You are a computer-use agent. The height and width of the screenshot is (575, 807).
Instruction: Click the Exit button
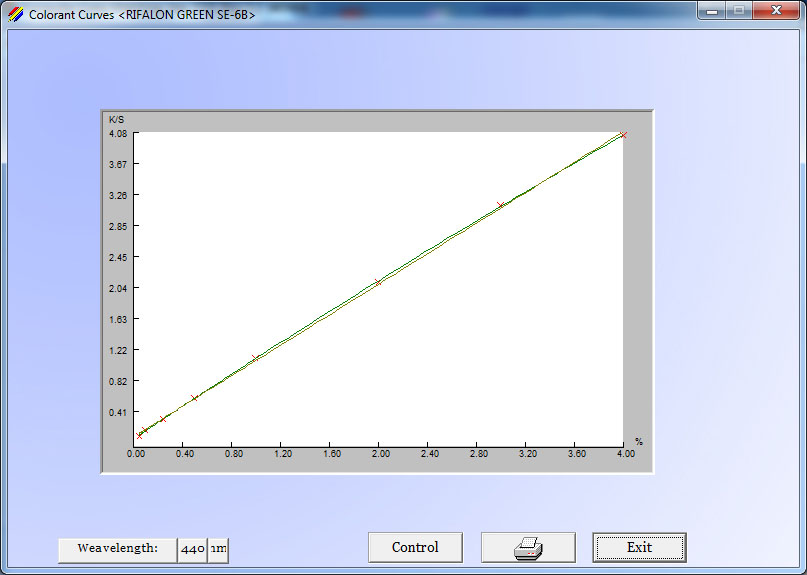[x=639, y=547]
